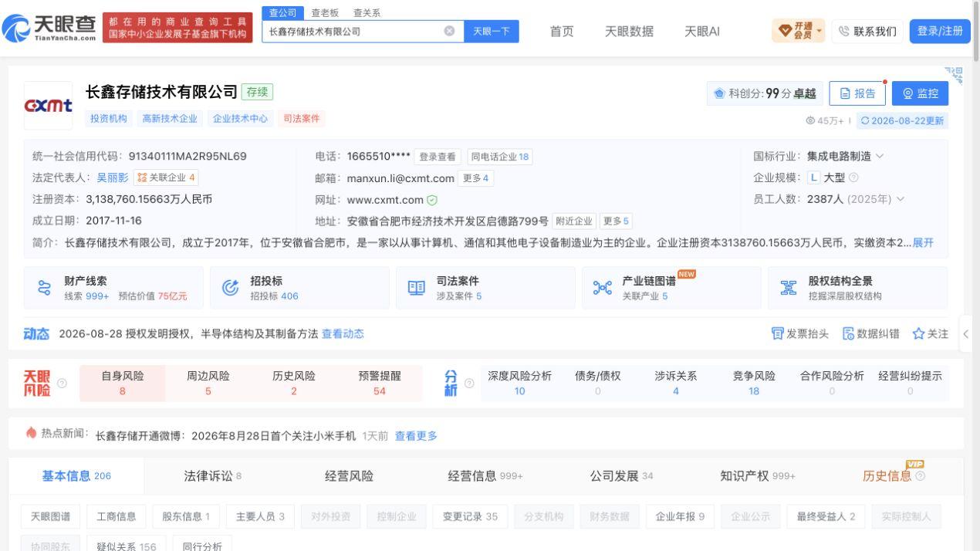Screen dimensions: 980x551
Task: Click the help icon next to 大型
Action: click(853, 177)
